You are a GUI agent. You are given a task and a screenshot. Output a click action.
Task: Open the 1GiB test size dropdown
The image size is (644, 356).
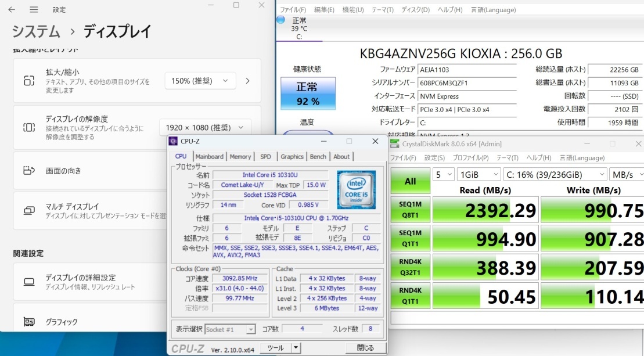[479, 174]
